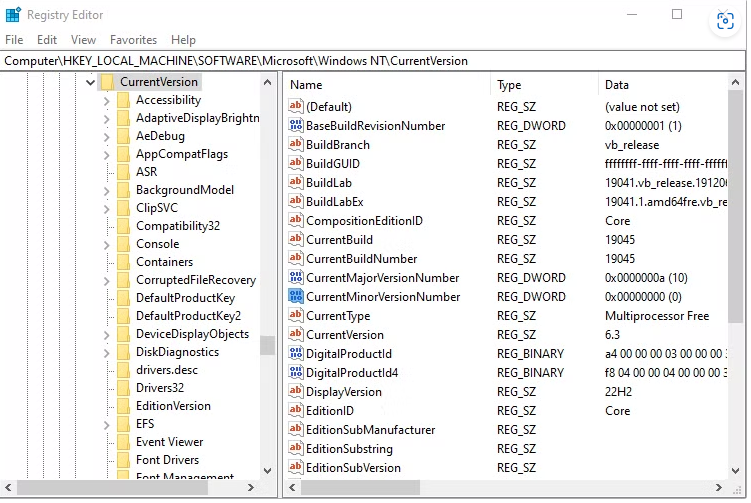This screenshot has height=503, width=751.
Task: Select the BuildBranch string value icon
Action: pyautogui.click(x=296, y=144)
